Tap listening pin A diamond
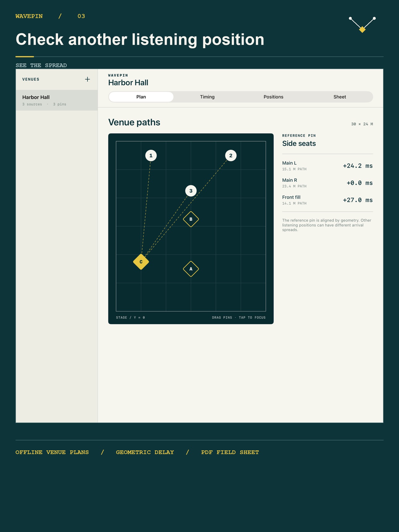 click(x=191, y=269)
